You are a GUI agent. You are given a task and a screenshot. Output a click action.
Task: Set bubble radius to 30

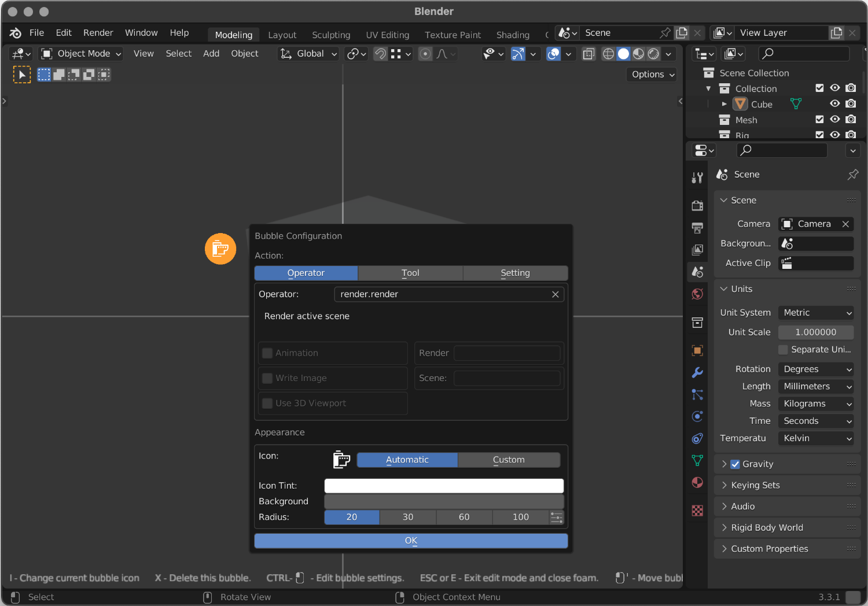coord(408,517)
